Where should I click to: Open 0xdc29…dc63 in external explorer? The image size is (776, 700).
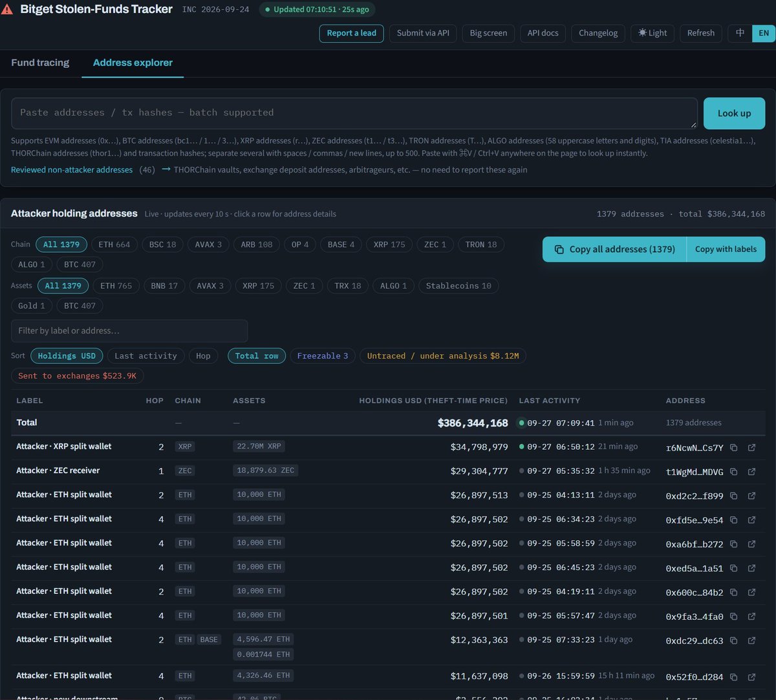coord(751,641)
